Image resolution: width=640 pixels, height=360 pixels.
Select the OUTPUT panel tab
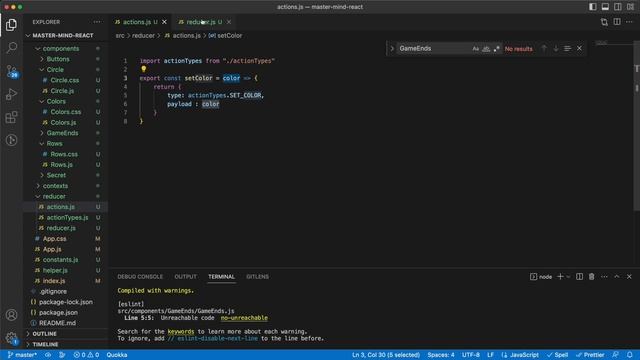(185, 277)
